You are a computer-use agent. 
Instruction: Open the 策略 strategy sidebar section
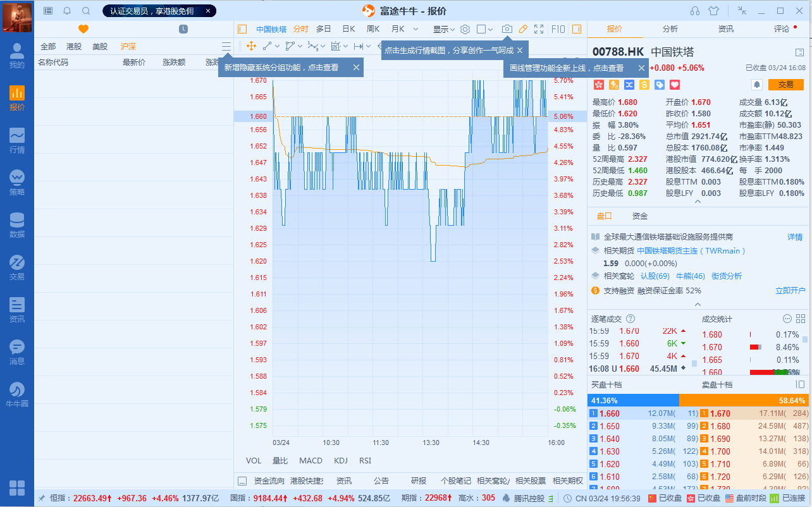pyautogui.click(x=17, y=183)
